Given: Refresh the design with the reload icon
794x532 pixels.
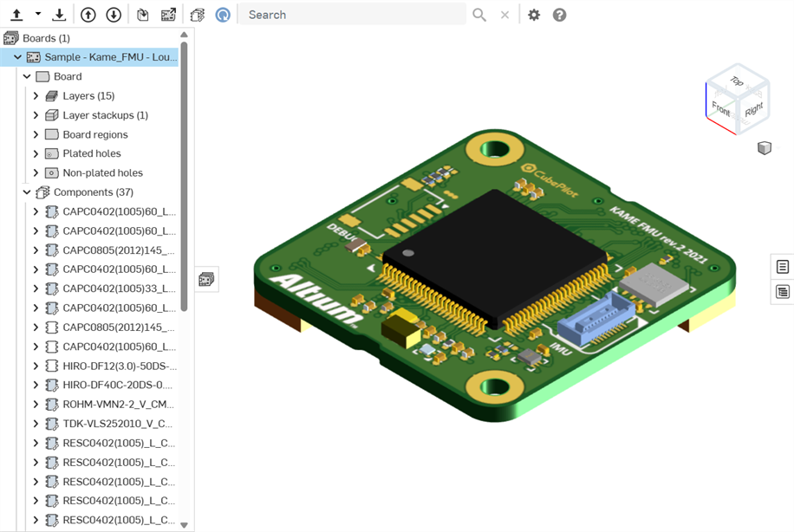Looking at the screenshot, I should point(223,15).
